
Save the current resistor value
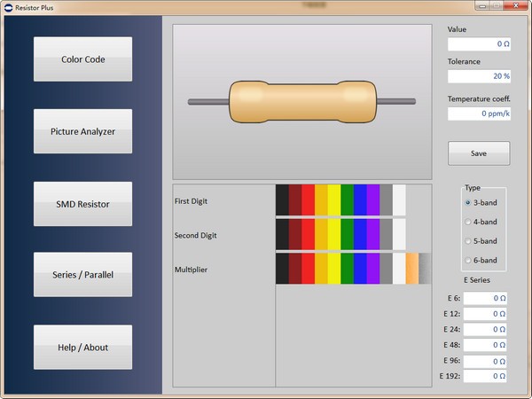click(x=479, y=153)
